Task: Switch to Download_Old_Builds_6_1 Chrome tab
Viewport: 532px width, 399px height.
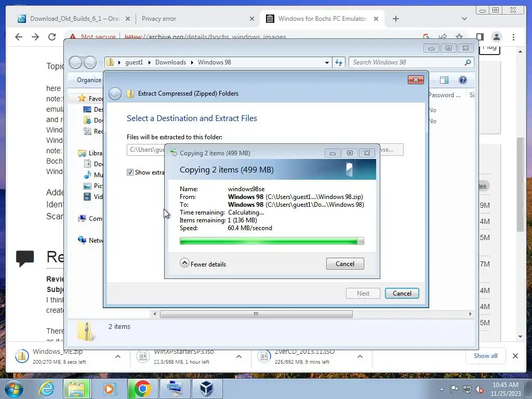Action: [73, 19]
